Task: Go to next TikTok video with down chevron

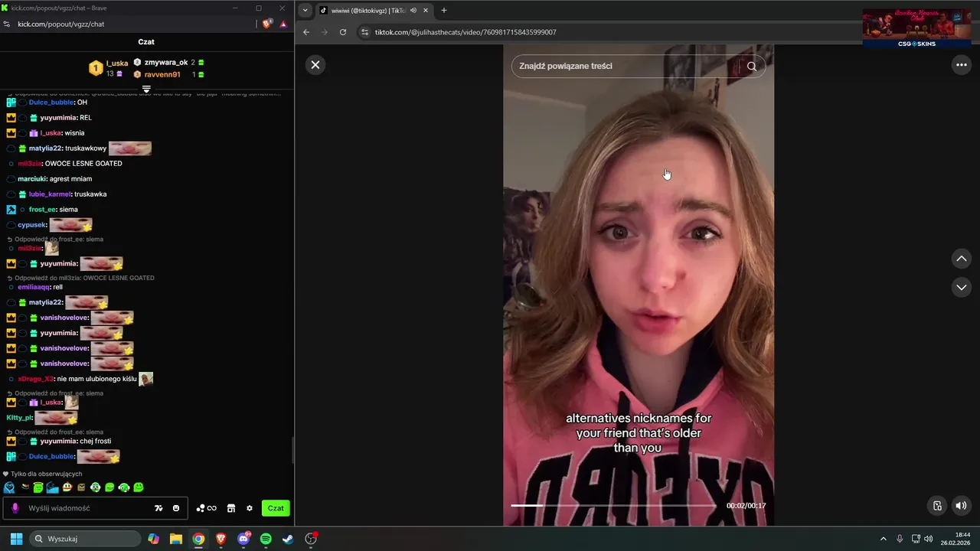Action: coord(962,287)
